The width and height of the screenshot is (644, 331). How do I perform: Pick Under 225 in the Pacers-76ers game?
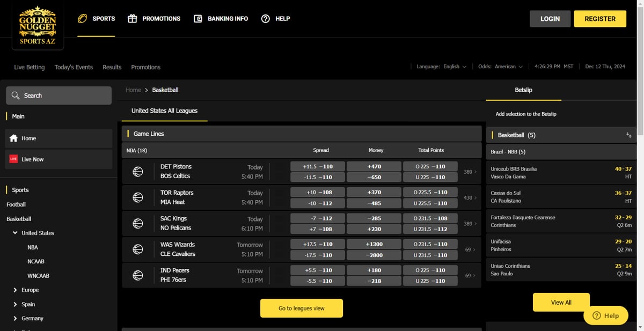430,281
